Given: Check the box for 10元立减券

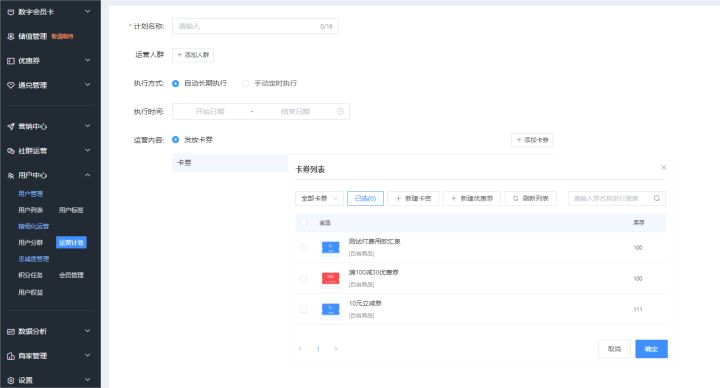Looking at the screenshot, I should pyautogui.click(x=303, y=309).
